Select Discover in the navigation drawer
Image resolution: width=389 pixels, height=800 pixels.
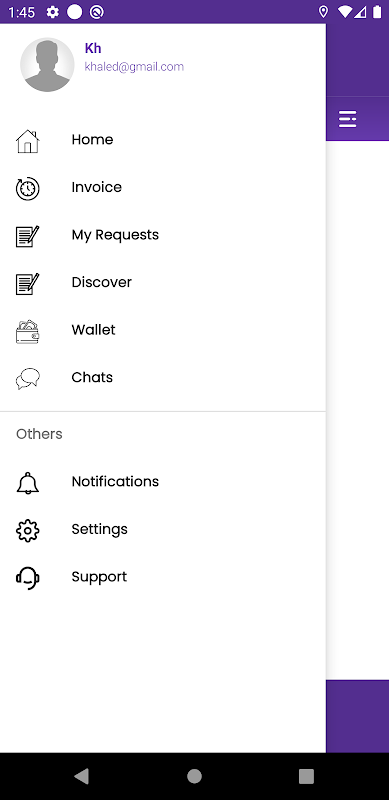pyautogui.click(x=163, y=282)
